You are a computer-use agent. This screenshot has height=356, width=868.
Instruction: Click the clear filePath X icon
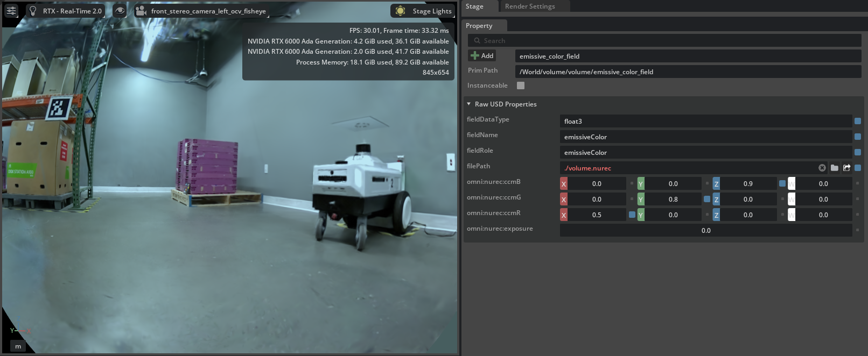(822, 168)
